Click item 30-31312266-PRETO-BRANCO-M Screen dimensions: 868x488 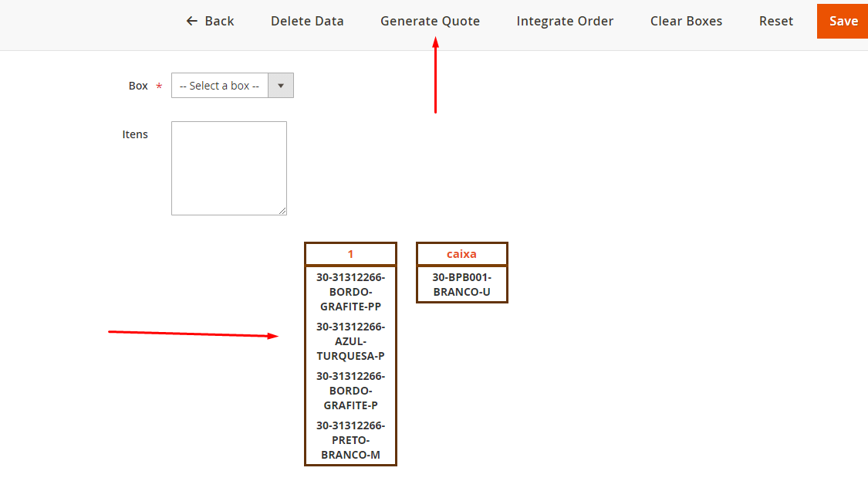[350, 440]
